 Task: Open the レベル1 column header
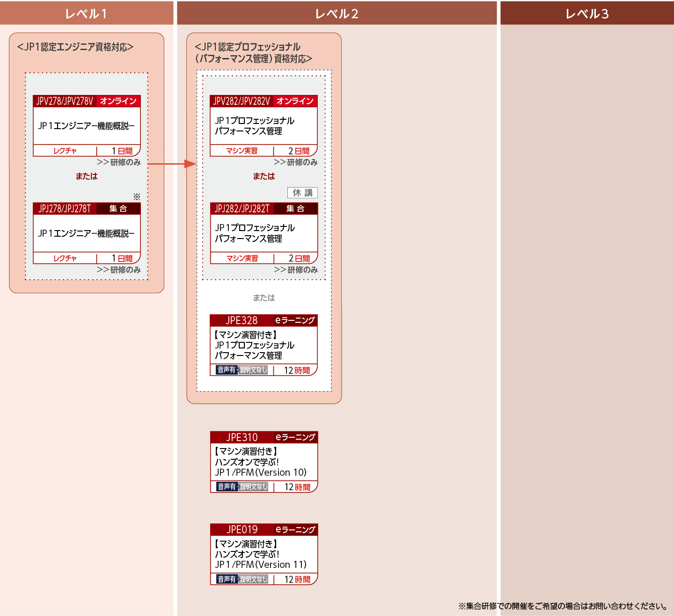[x=86, y=14]
